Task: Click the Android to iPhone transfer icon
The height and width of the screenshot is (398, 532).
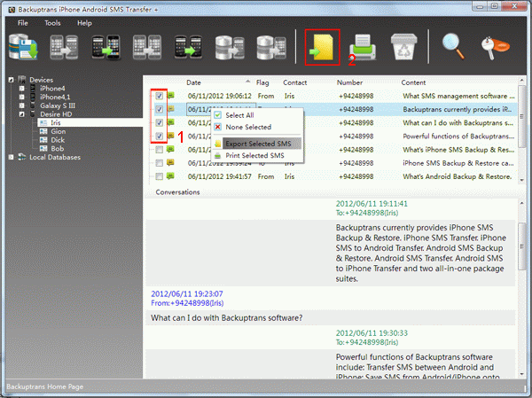Action: click(106, 47)
